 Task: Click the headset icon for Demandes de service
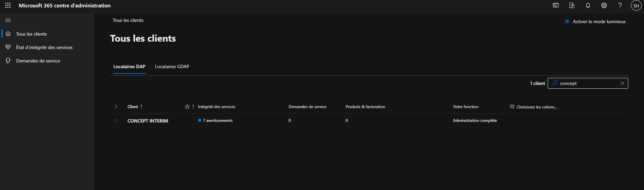click(x=8, y=61)
